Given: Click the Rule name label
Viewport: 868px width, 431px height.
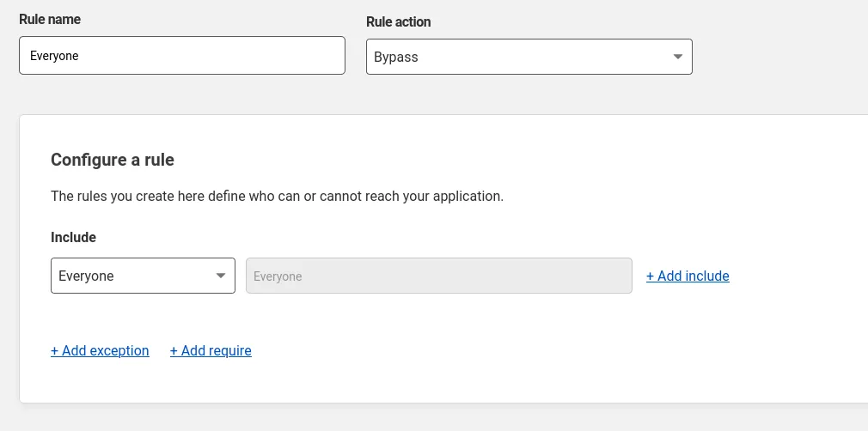Looking at the screenshot, I should (x=50, y=20).
